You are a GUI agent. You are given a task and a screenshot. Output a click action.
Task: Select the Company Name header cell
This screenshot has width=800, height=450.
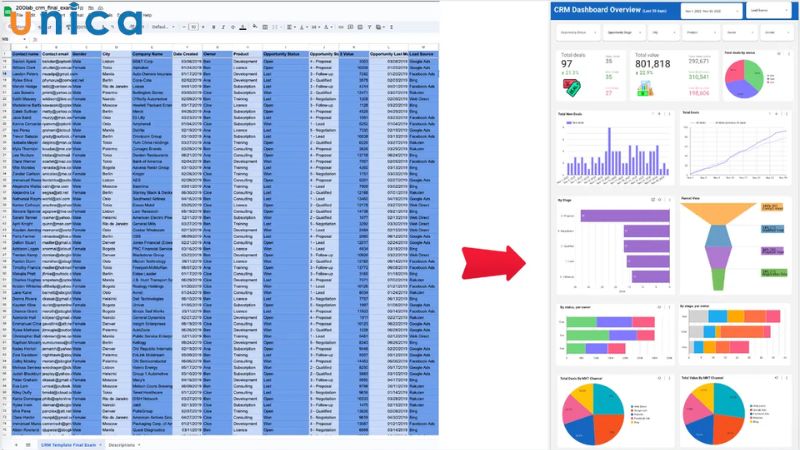coord(152,54)
